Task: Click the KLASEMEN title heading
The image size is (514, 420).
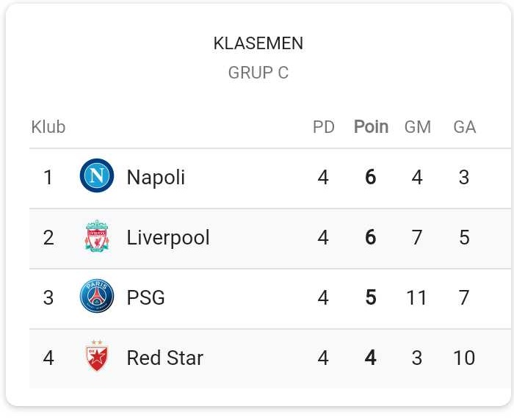Action: 258,43
